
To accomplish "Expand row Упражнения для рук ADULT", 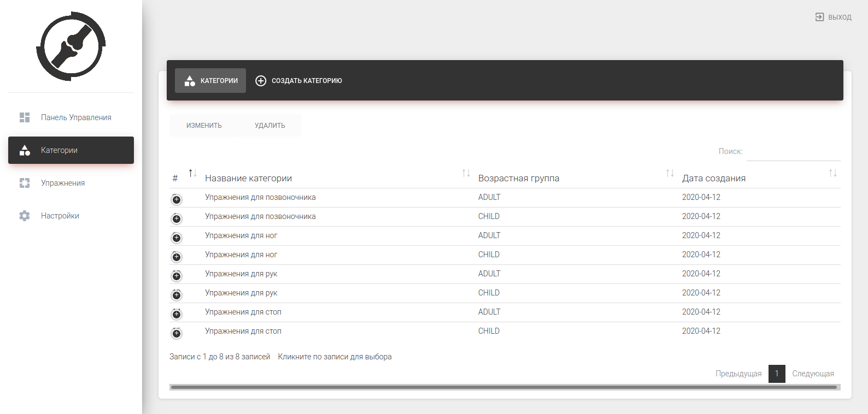I will tap(177, 276).
